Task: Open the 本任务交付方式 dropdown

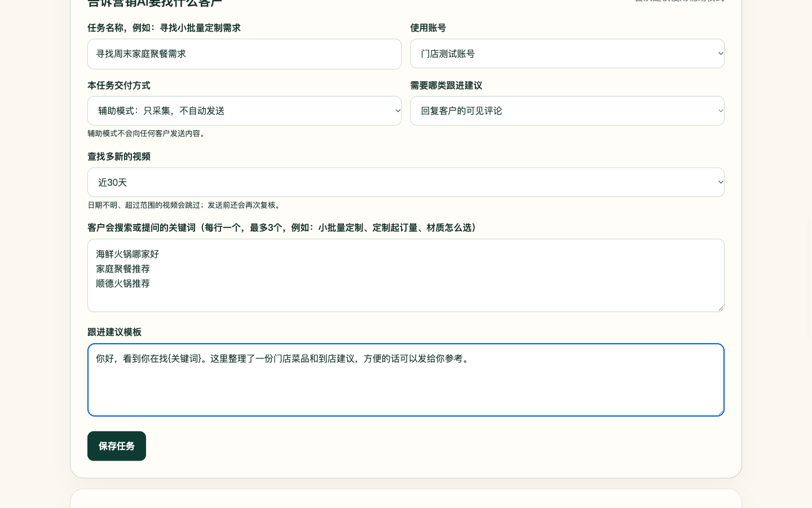Action: tap(244, 111)
